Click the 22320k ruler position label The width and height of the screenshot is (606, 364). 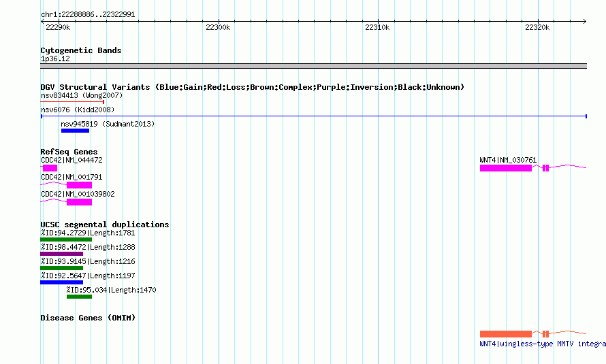pyautogui.click(x=537, y=27)
